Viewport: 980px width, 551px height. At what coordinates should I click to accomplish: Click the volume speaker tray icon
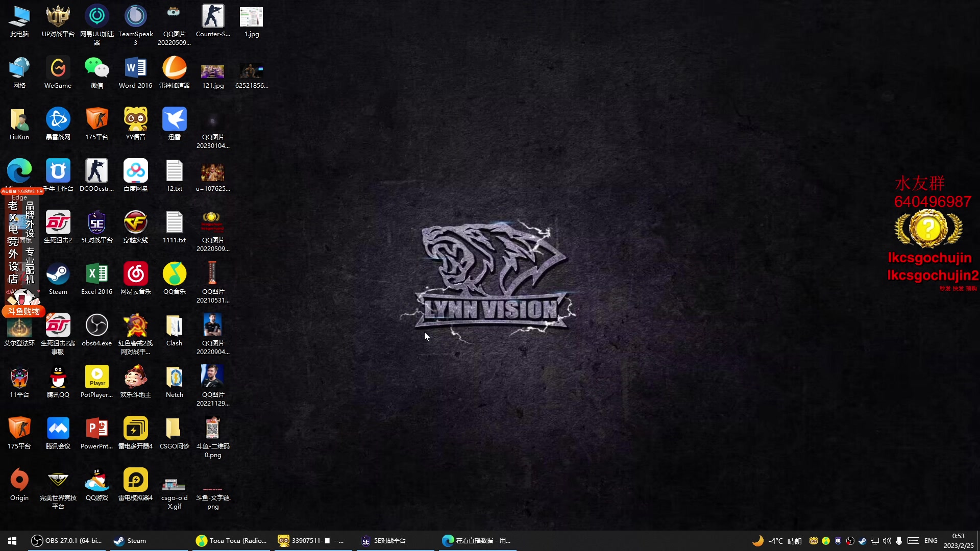(887, 541)
